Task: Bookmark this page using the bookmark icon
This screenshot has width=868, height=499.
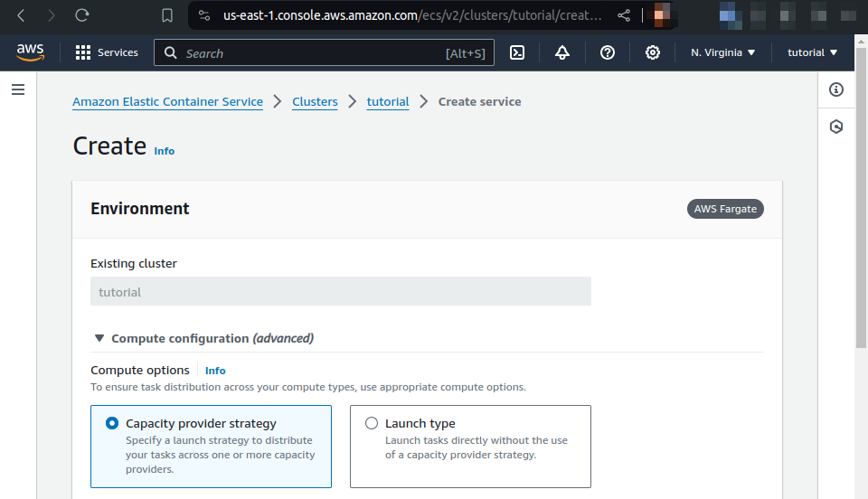Action: click(167, 15)
